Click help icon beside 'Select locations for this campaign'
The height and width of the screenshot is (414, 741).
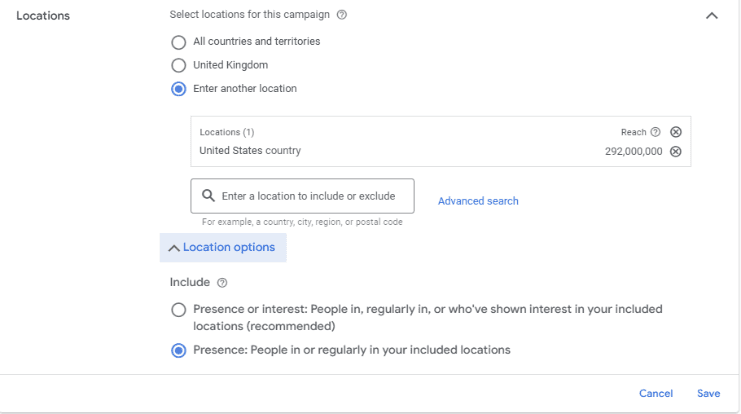tap(342, 16)
